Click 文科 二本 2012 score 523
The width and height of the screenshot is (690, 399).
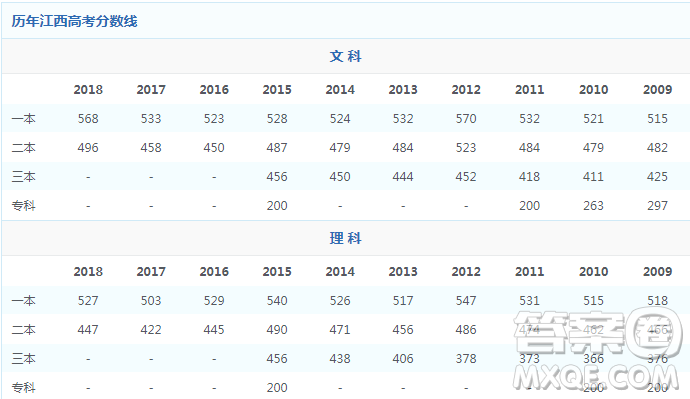(x=466, y=147)
